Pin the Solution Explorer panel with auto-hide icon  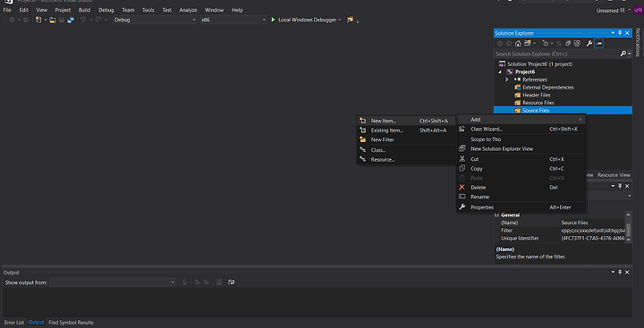click(620, 33)
